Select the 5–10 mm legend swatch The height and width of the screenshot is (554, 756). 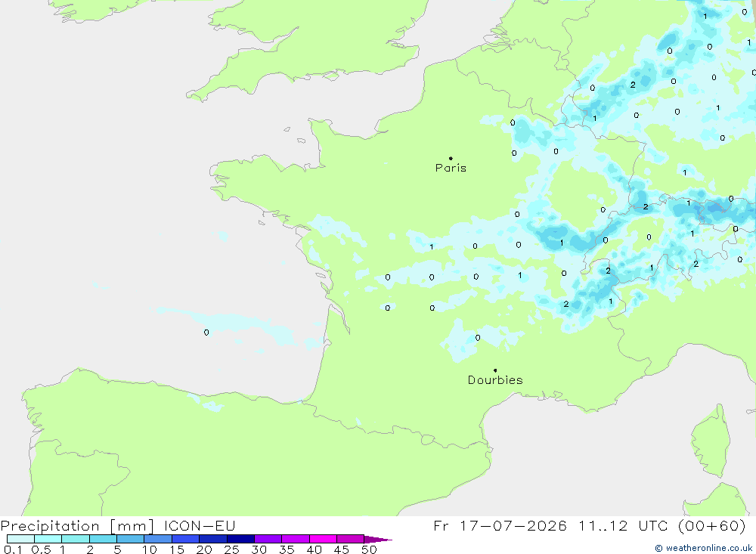click(131, 539)
